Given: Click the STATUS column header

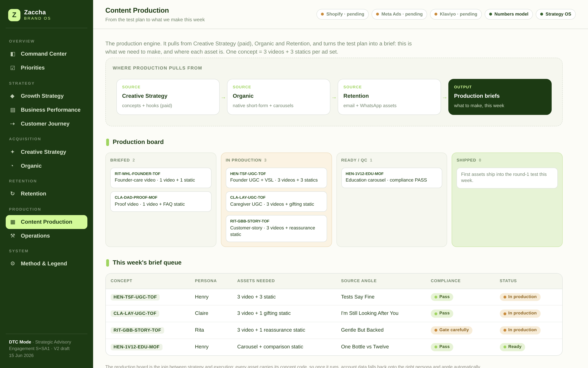Looking at the screenshot, I should tap(508, 281).
